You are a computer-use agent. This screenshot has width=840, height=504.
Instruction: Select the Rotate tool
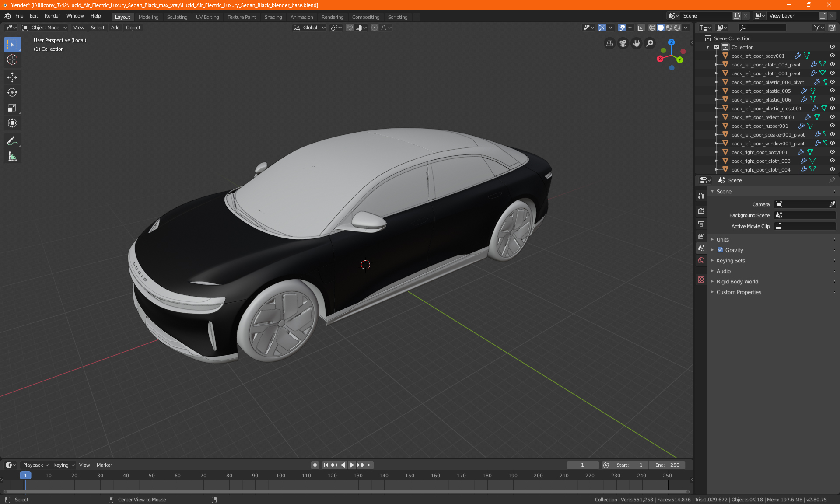click(12, 92)
